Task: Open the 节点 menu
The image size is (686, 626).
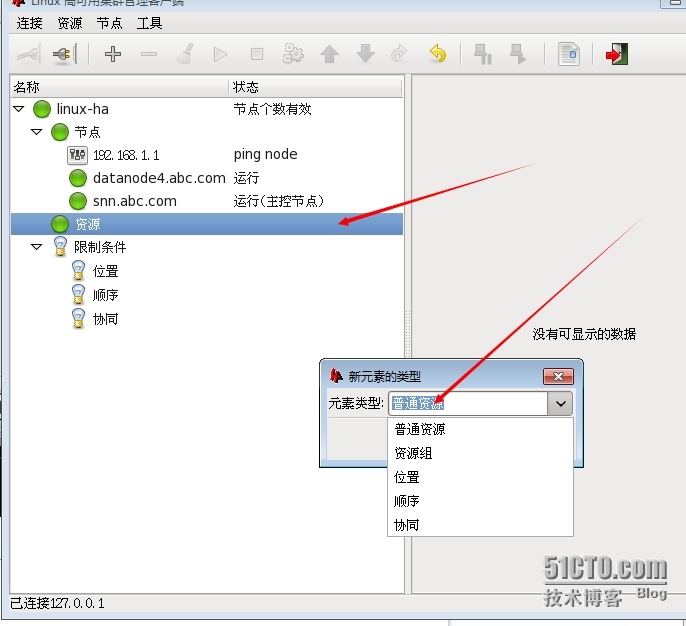Action: (109, 23)
